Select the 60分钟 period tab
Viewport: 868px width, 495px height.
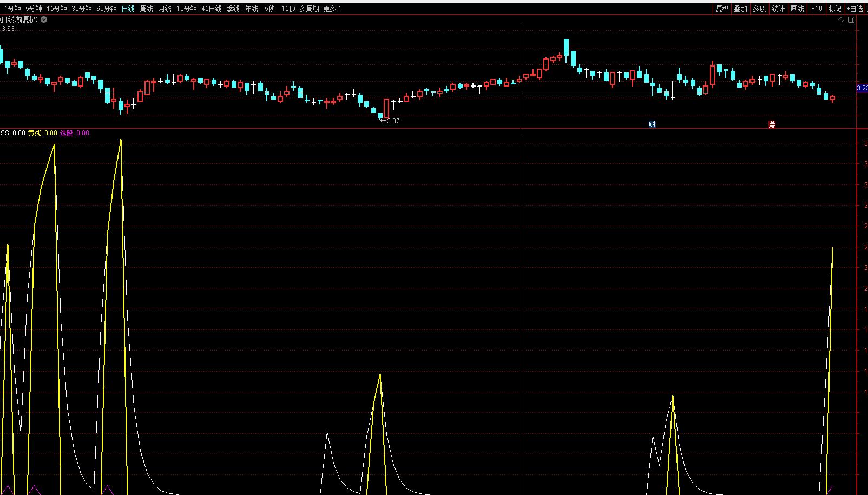tap(107, 9)
